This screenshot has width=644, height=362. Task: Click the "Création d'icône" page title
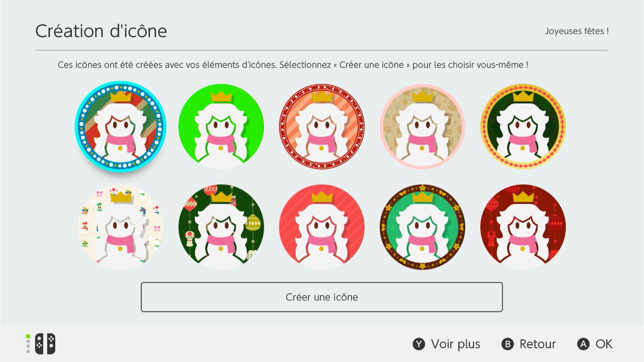pos(101,31)
